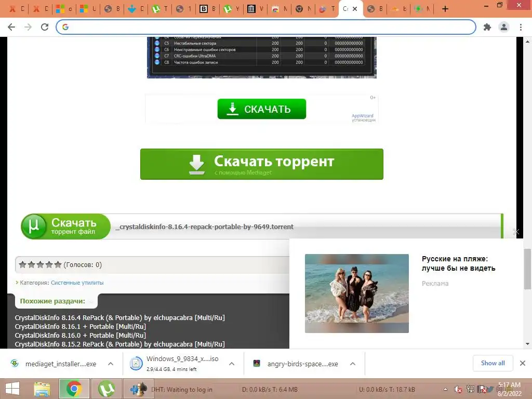
Task: Click the Chrome taskbar icon
Action: (x=74, y=389)
